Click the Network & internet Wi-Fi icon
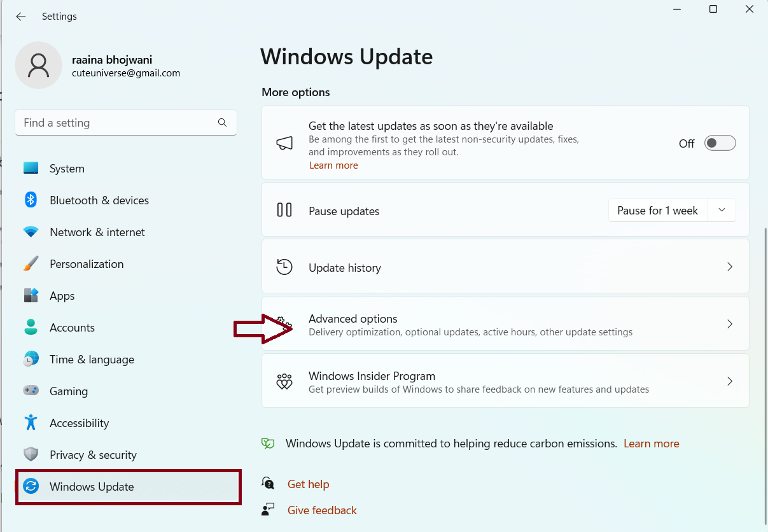 coord(31,232)
